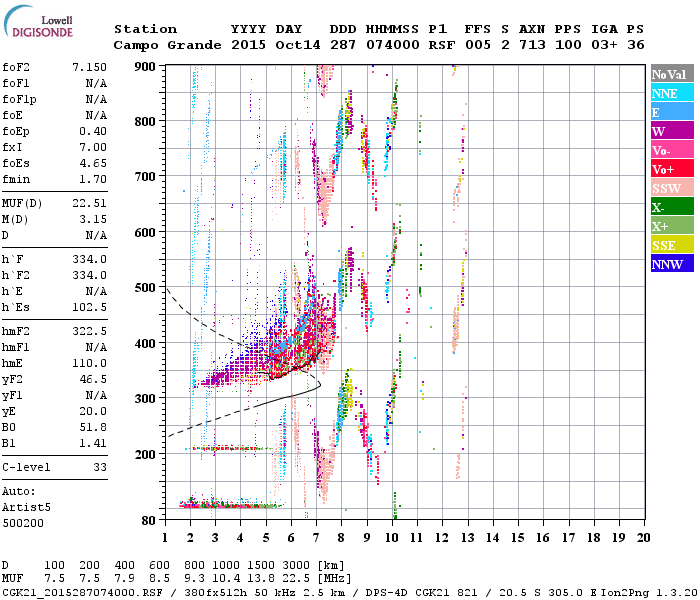Click the fxI value 7.00
Screen dimensions: 700x600
93,147
